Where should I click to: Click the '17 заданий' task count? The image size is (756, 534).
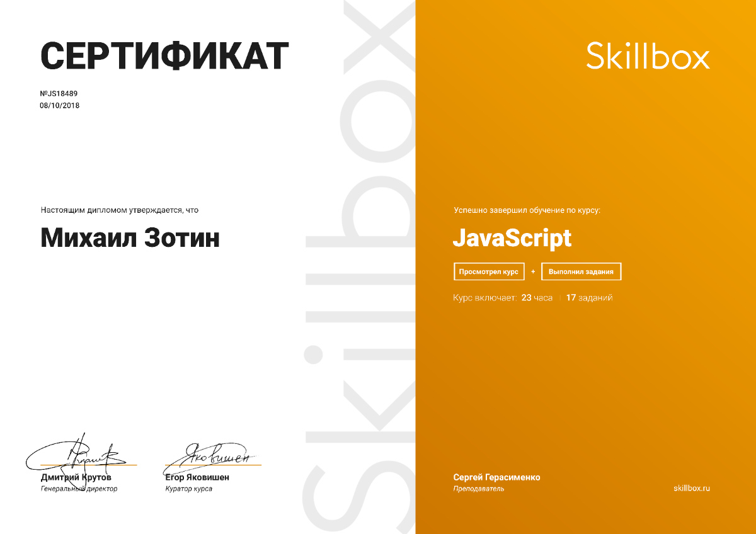589,298
